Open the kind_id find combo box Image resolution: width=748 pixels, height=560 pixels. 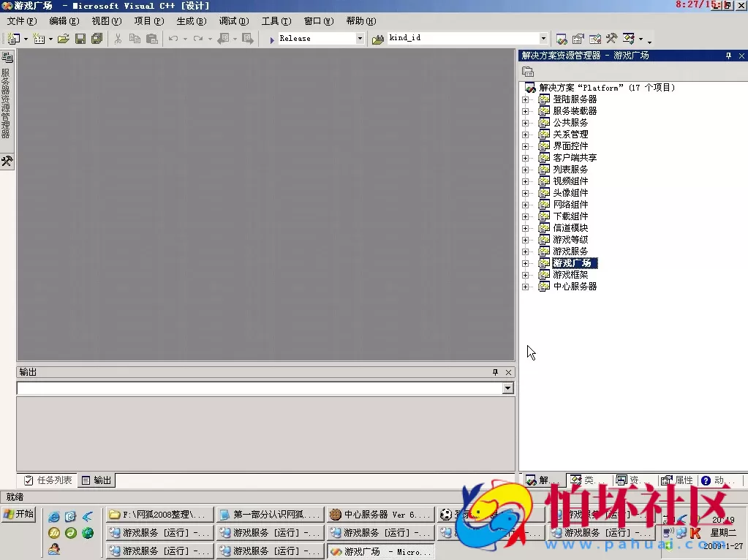(x=543, y=39)
